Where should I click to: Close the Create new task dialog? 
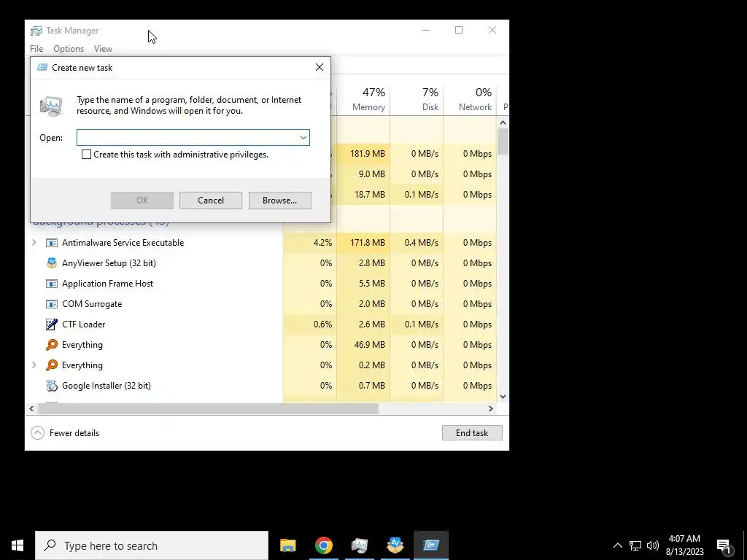click(320, 68)
